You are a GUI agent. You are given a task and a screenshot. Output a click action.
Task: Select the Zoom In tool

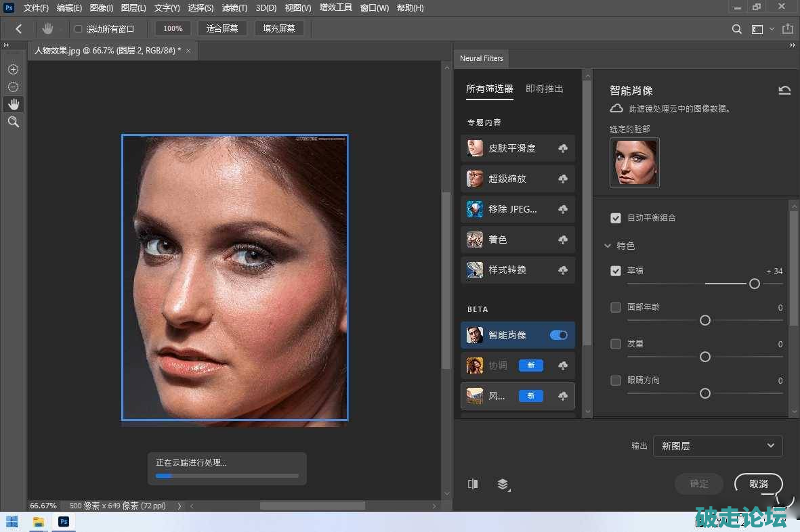13,70
